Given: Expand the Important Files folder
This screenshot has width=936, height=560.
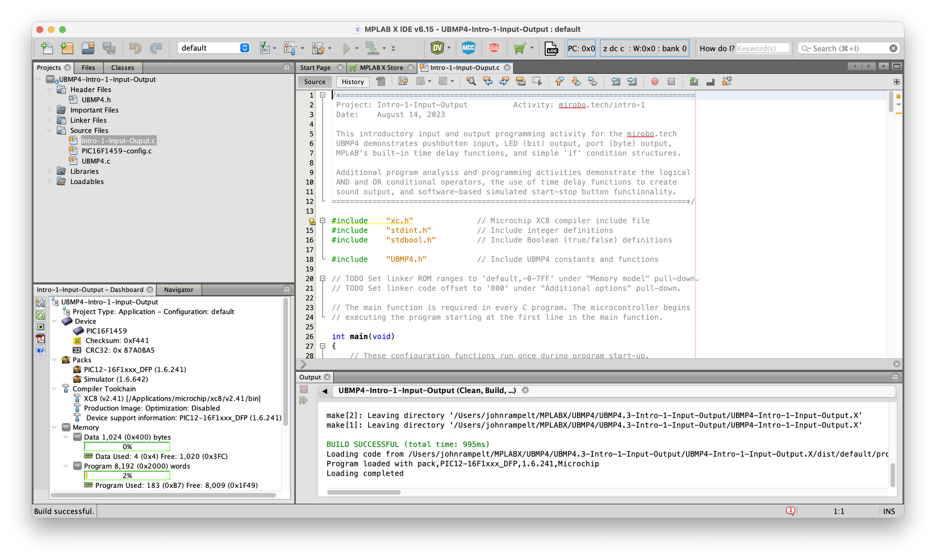Looking at the screenshot, I should (49, 110).
